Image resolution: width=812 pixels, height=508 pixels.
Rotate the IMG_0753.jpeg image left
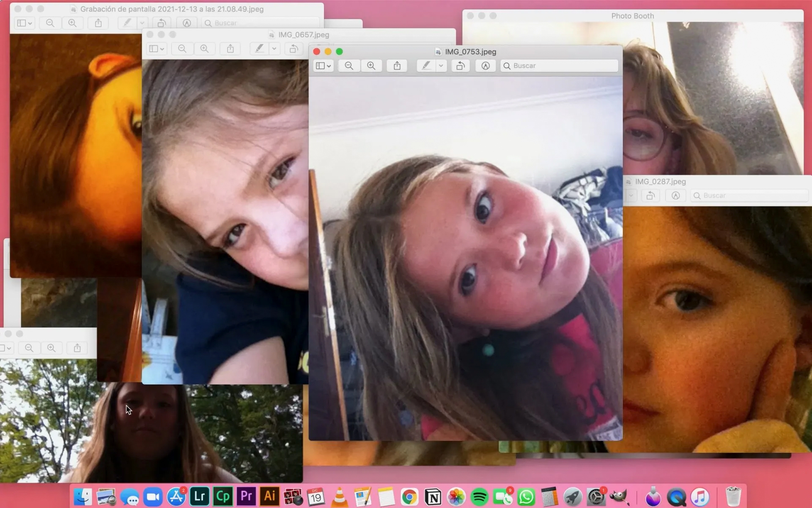coord(460,66)
